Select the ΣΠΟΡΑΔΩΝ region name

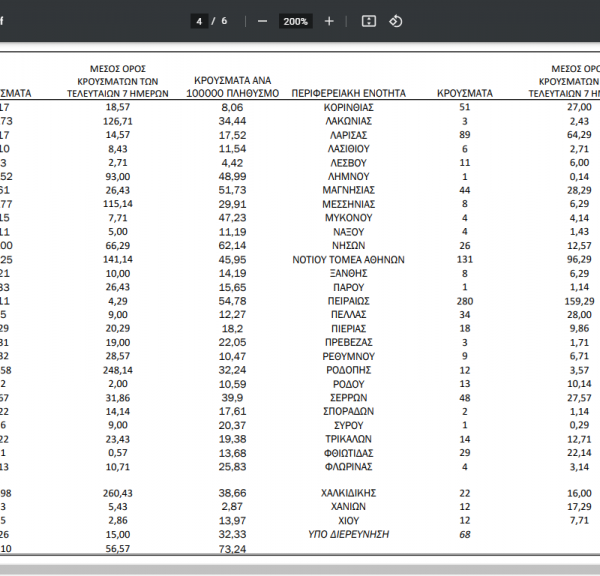pyautogui.click(x=349, y=411)
